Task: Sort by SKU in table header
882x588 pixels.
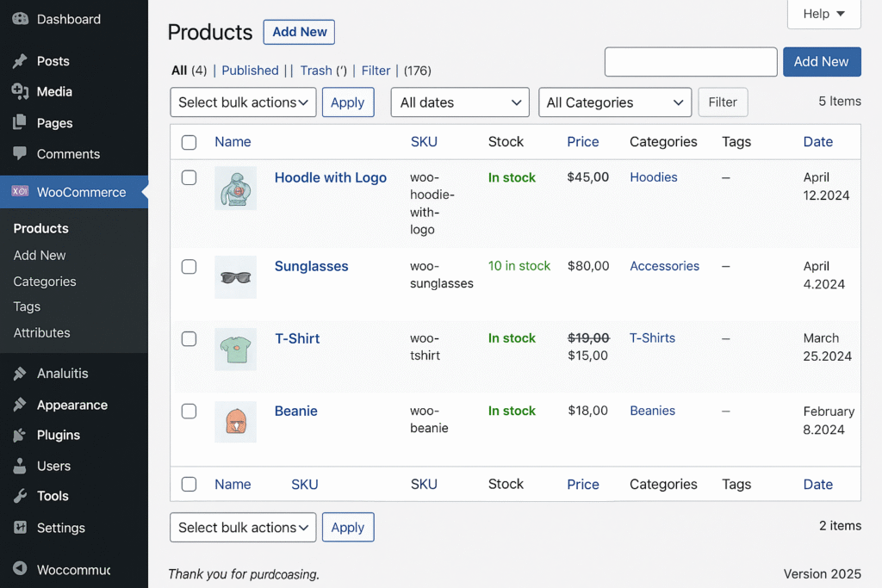Action: pyautogui.click(x=424, y=142)
